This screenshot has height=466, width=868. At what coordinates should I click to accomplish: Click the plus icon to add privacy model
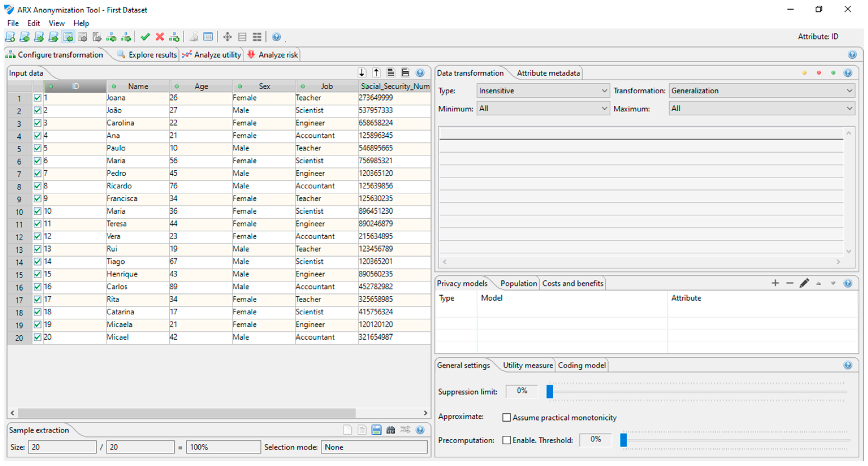click(x=775, y=283)
